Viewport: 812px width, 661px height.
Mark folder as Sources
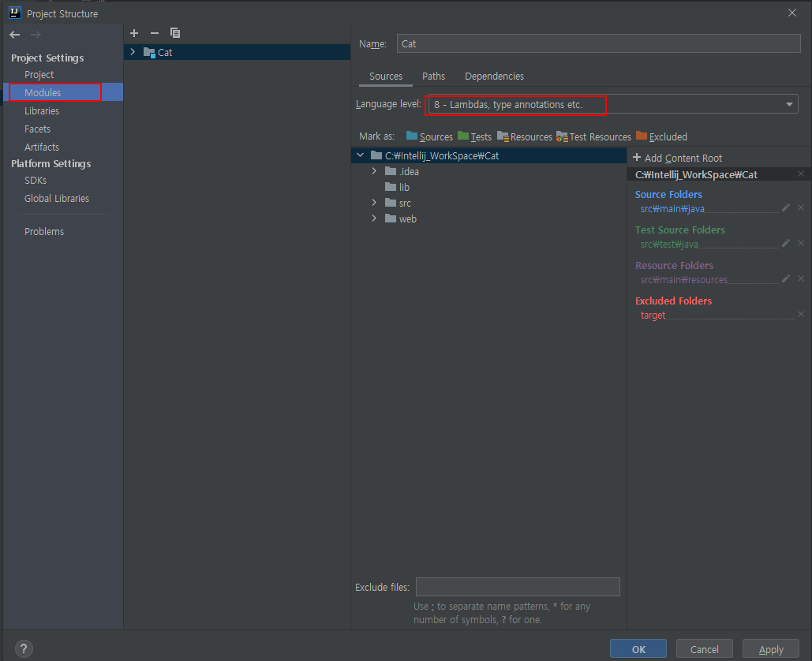point(429,136)
